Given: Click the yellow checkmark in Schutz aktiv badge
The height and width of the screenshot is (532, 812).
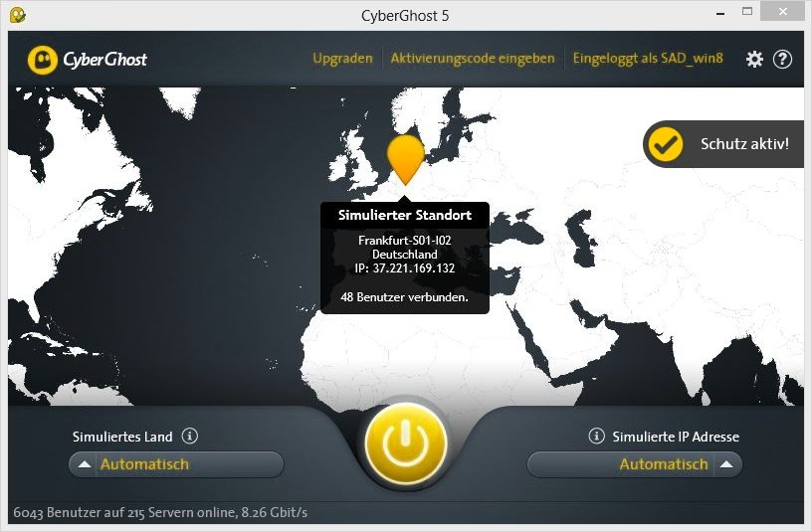Looking at the screenshot, I should click(665, 144).
